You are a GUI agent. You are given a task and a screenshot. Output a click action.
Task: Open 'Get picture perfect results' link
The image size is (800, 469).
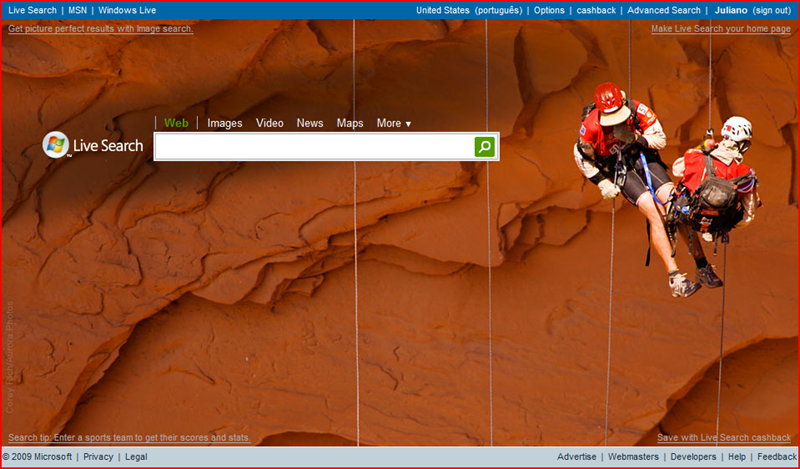[101, 29]
